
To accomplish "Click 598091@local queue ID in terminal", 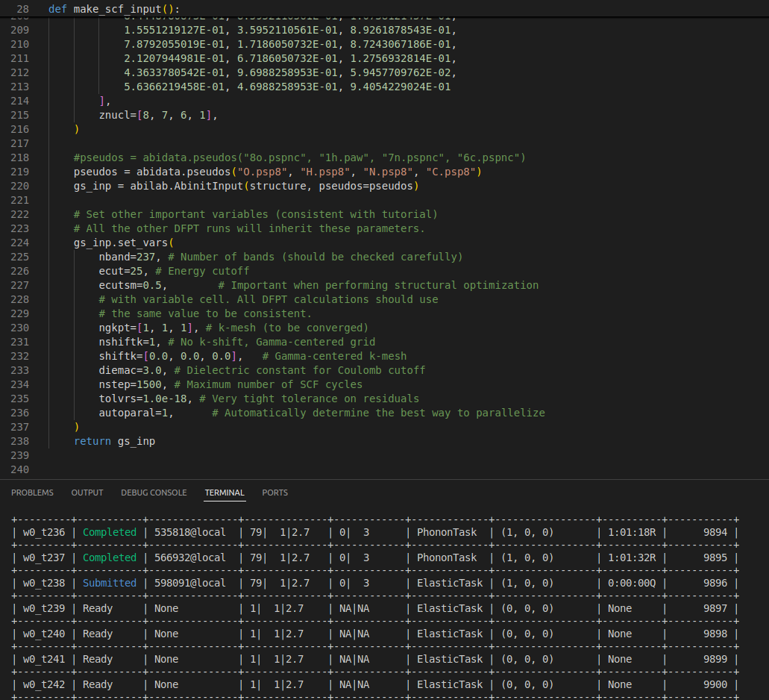I will coord(189,583).
